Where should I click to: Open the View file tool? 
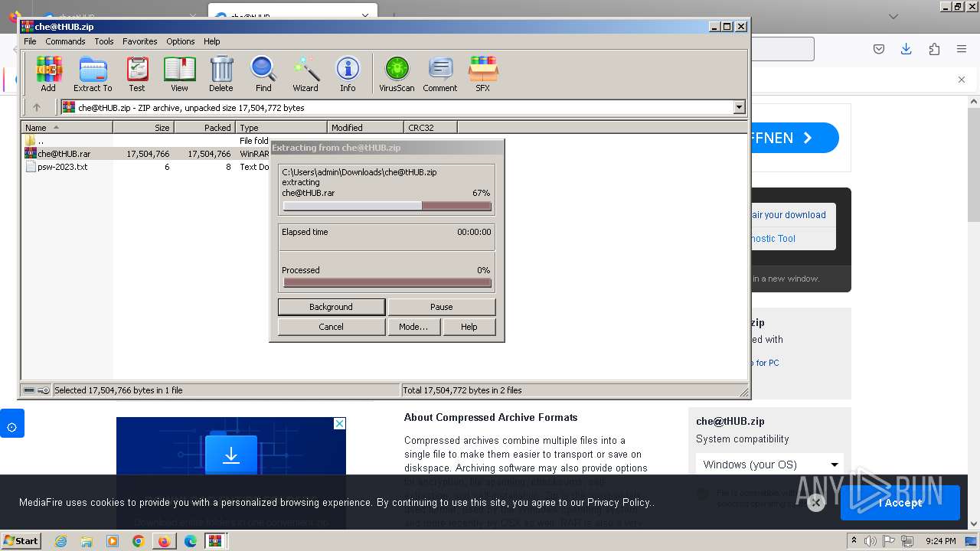coord(179,74)
